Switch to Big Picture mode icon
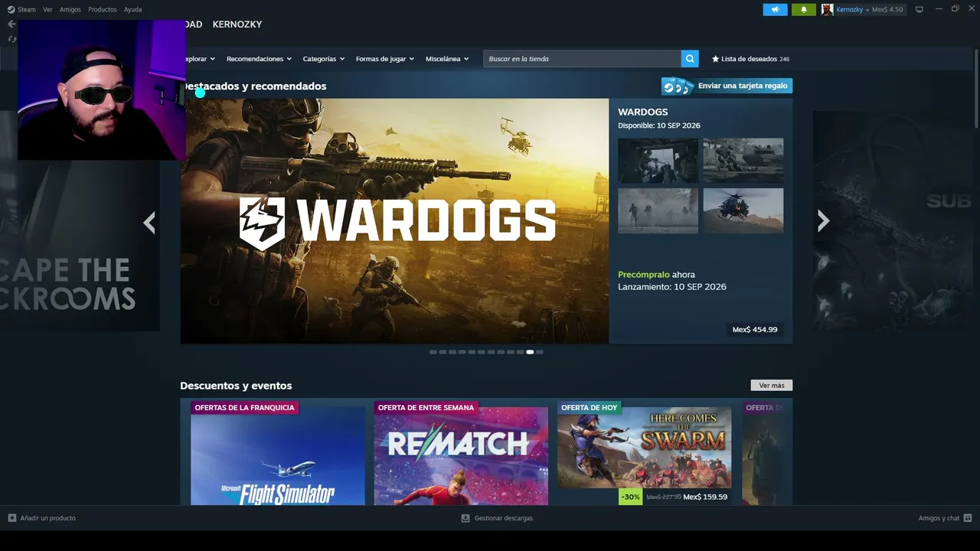Screen dimensions: 980x551 [919, 9]
